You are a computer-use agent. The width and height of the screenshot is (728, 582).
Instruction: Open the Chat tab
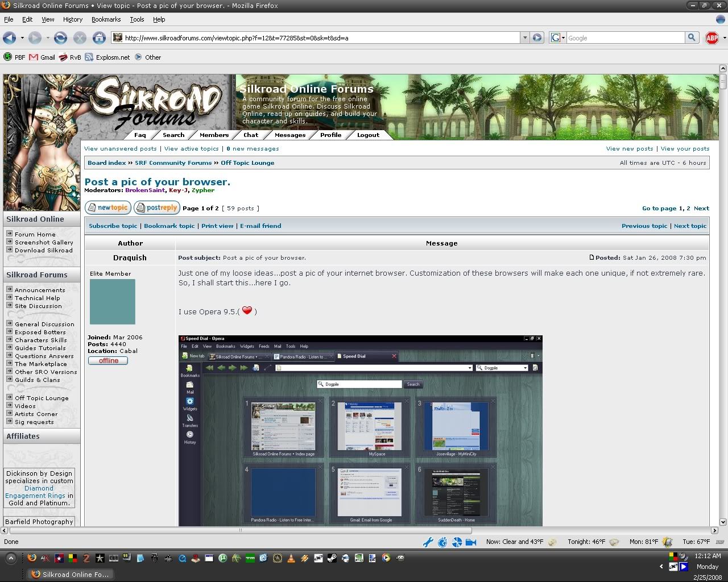click(x=251, y=135)
